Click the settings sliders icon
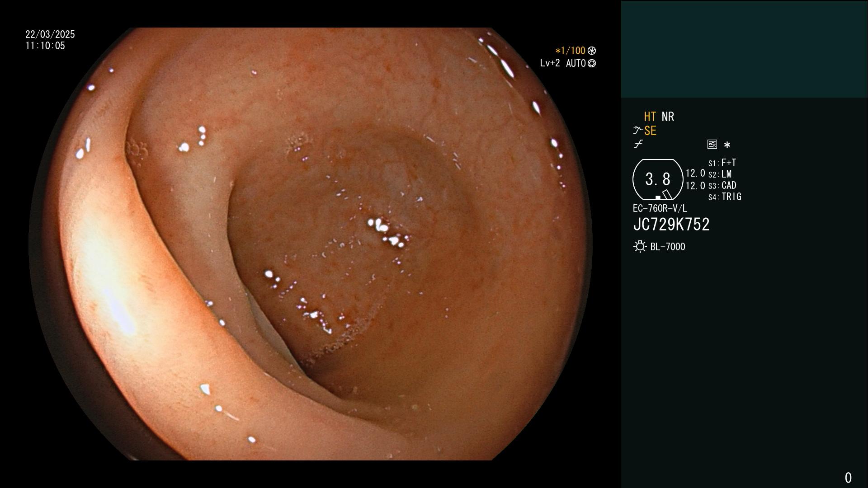Screen dimensions: 868x488 (712, 144)
